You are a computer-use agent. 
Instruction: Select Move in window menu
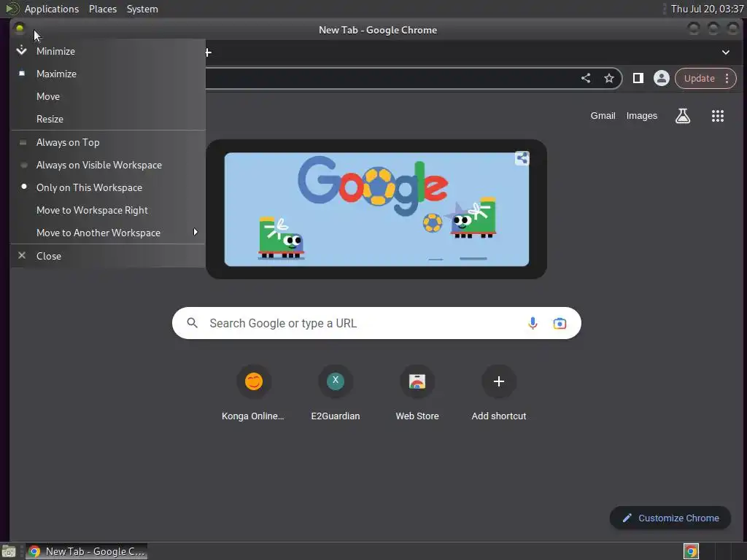point(108,96)
